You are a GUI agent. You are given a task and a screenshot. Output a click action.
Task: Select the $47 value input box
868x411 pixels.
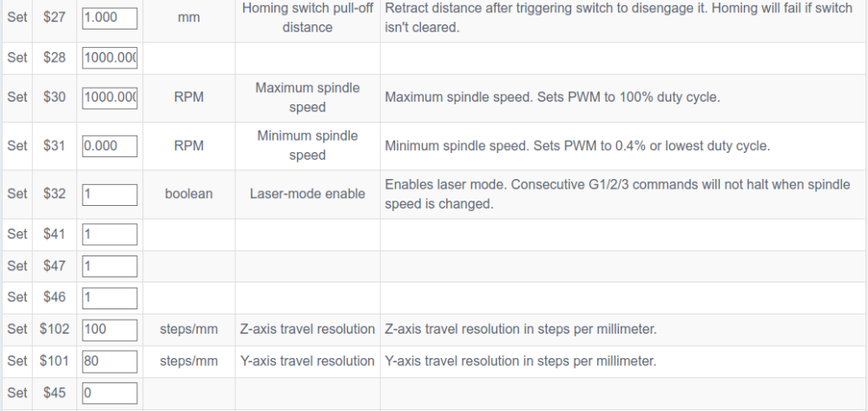(109, 266)
